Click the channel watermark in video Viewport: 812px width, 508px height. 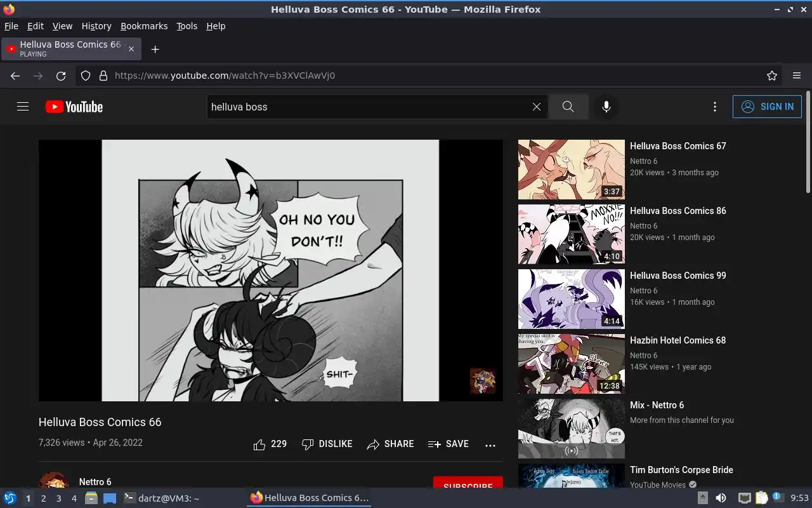pyautogui.click(x=483, y=381)
